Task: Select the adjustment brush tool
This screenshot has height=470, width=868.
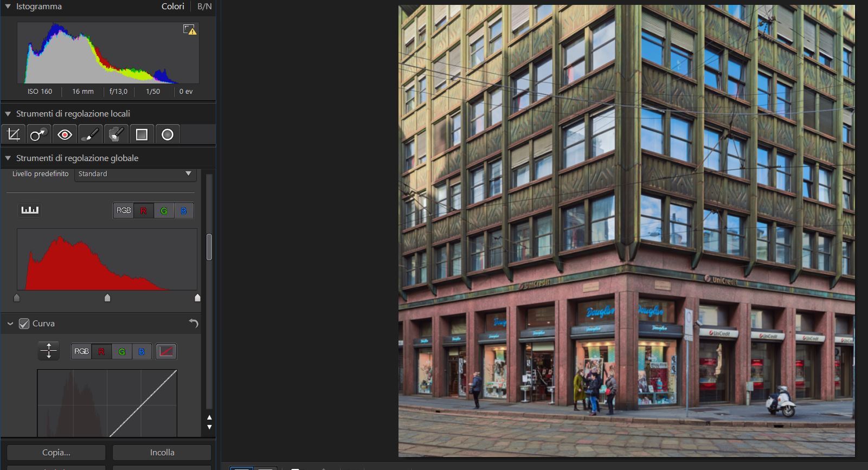Action: point(90,134)
